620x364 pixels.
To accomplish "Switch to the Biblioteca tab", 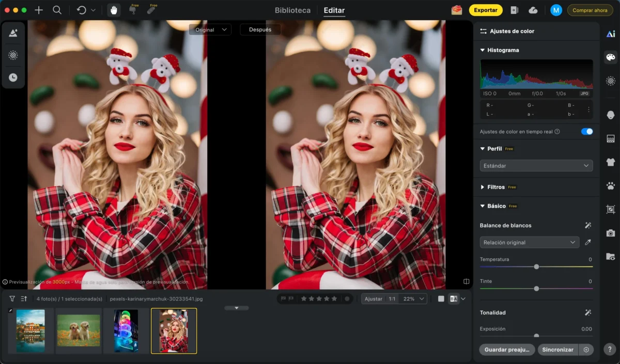I will [x=292, y=10].
